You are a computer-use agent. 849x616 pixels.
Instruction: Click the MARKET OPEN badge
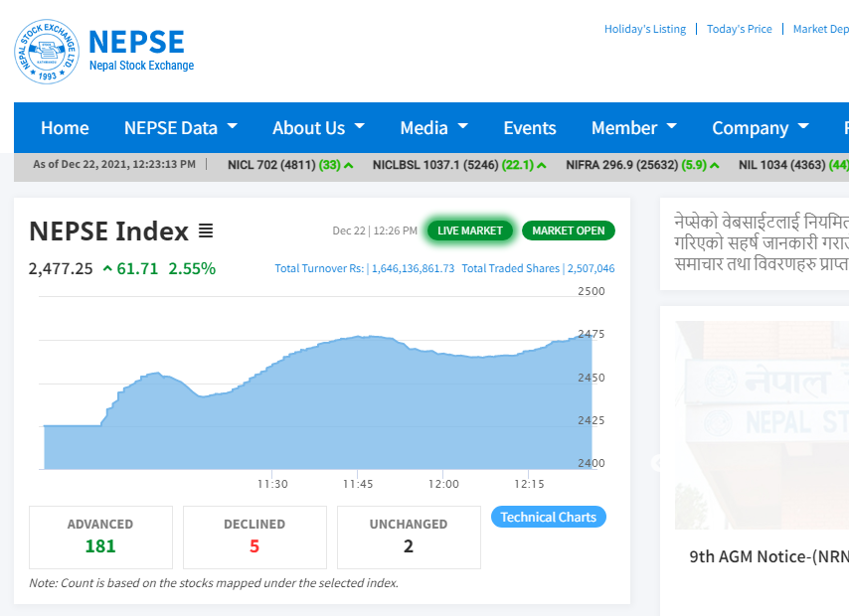[x=568, y=231]
